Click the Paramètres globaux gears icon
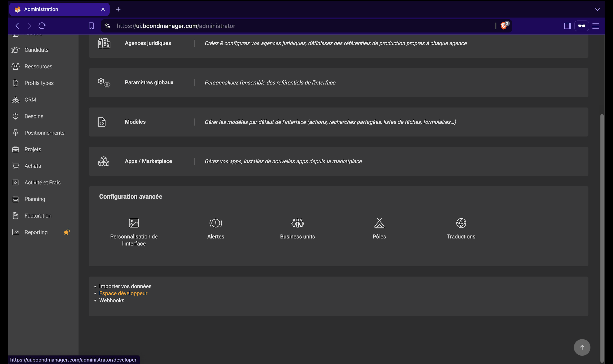Viewport: 613px width, 364px height. coord(104,83)
